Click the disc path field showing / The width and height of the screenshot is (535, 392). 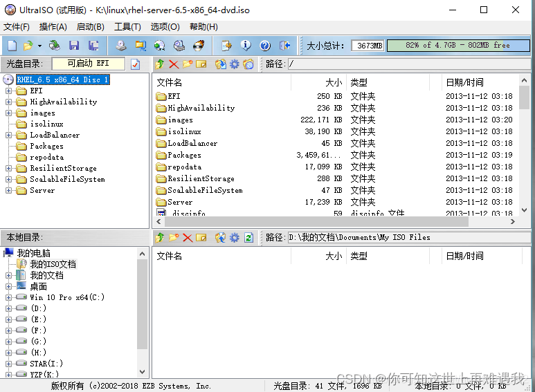tap(410, 64)
